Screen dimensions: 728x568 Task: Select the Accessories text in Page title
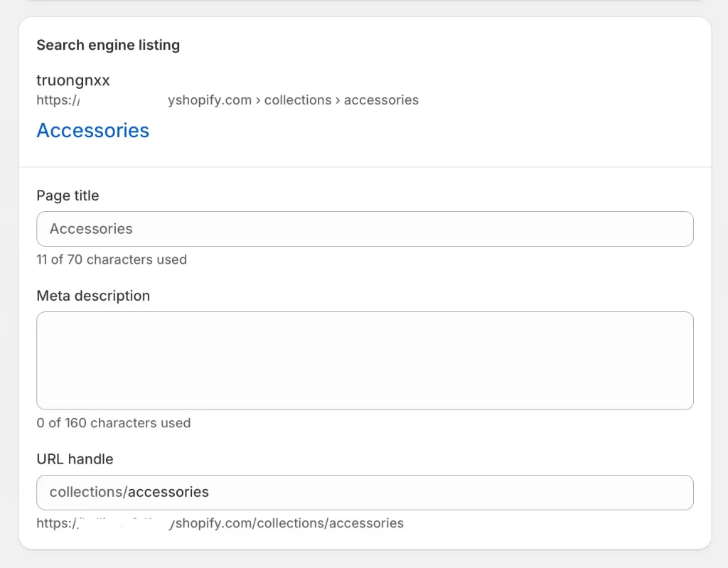(90, 229)
